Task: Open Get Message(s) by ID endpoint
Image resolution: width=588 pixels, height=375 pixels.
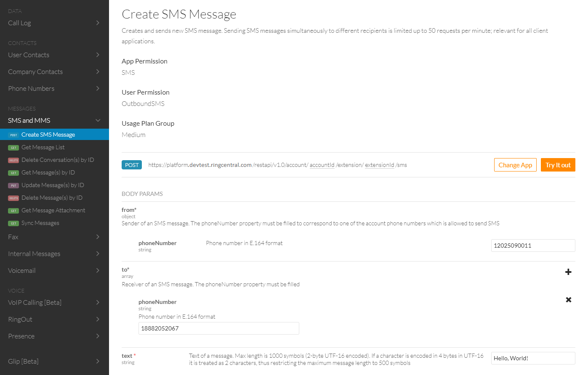Action: (x=48, y=172)
